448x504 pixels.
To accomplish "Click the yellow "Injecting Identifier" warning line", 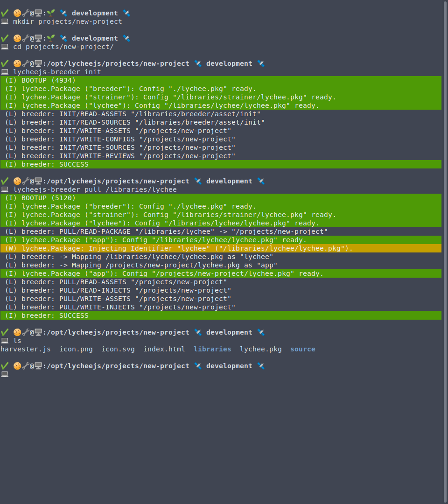I will tap(221, 248).
